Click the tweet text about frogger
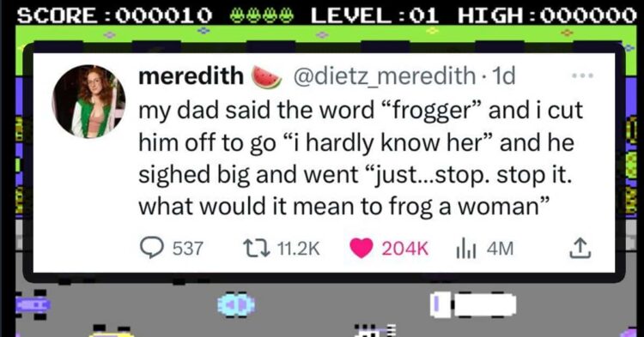This screenshot has width=644, height=337. click(360, 159)
